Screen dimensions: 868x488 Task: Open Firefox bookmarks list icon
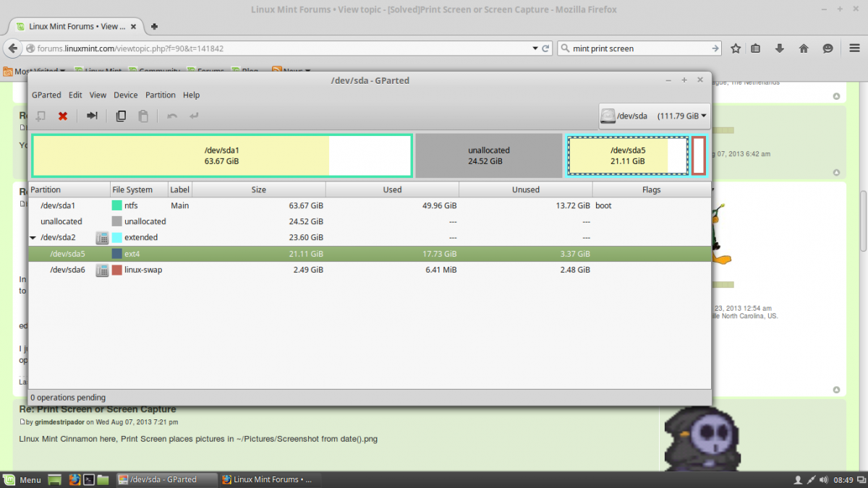[755, 48]
